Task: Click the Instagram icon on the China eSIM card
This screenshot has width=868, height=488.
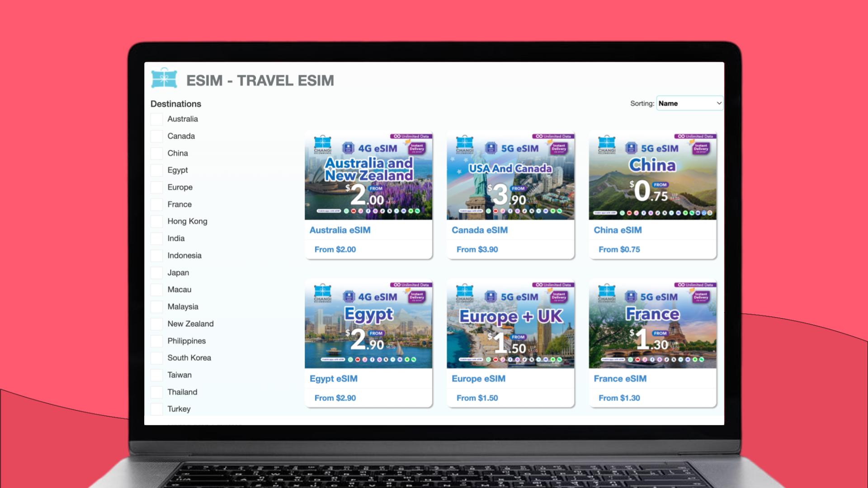Action: [637, 213]
